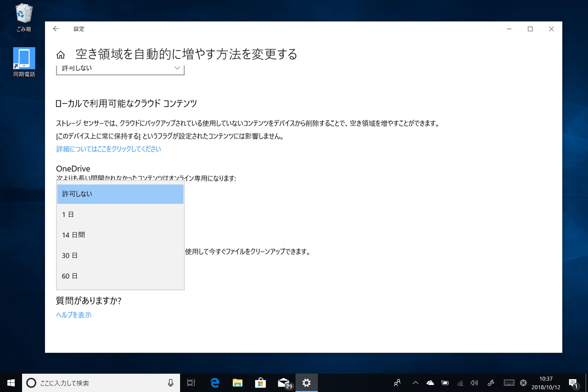Click the OneDrive section heading text

(x=73, y=169)
